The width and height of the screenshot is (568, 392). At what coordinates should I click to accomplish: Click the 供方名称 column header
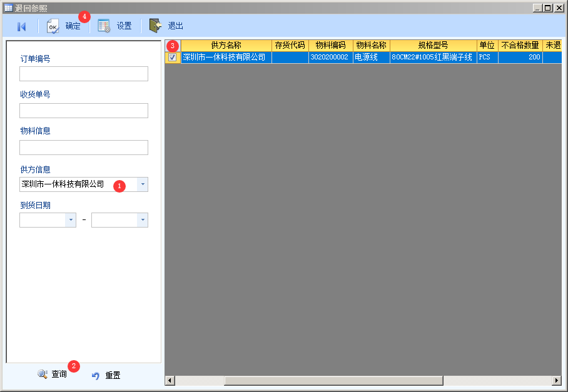226,45
